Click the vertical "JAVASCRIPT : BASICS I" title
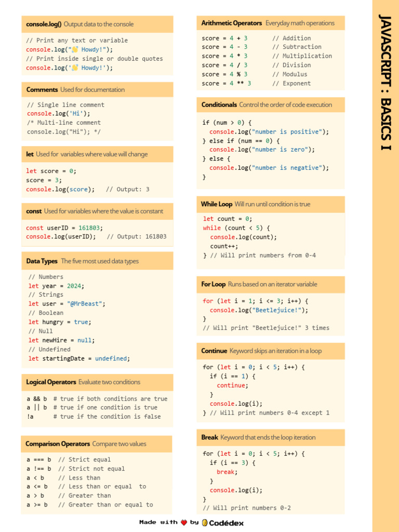The height and width of the screenshot is (532, 399). point(385,82)
